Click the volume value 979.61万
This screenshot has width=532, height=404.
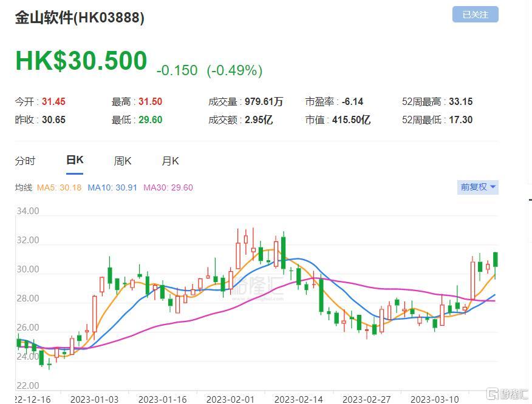pyautogui.click(x=264, y=101)
